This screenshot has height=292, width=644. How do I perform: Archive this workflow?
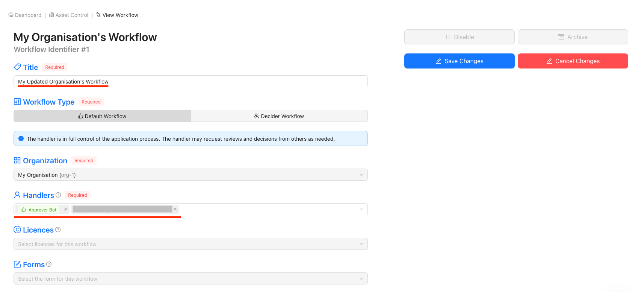click(573, 37)
